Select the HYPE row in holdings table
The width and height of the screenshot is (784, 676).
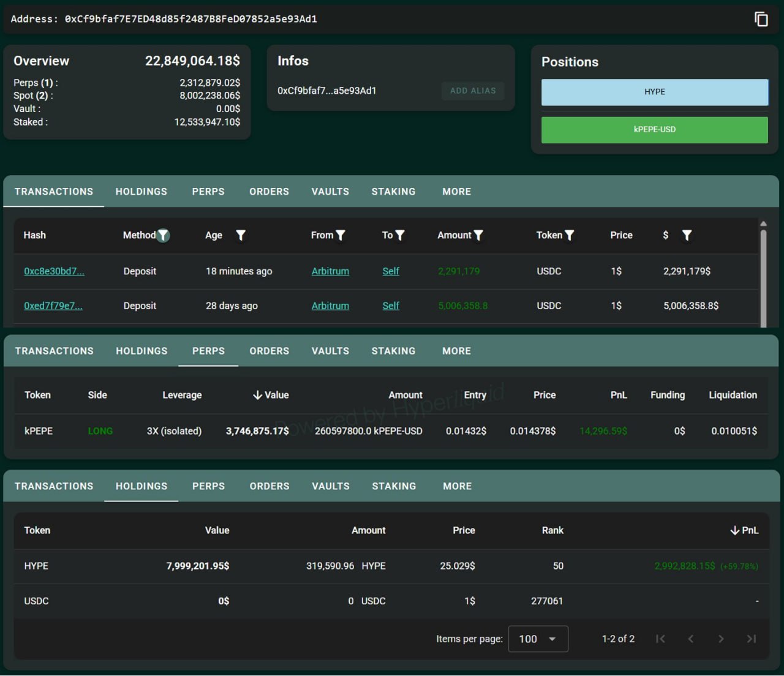pos(391,566)
